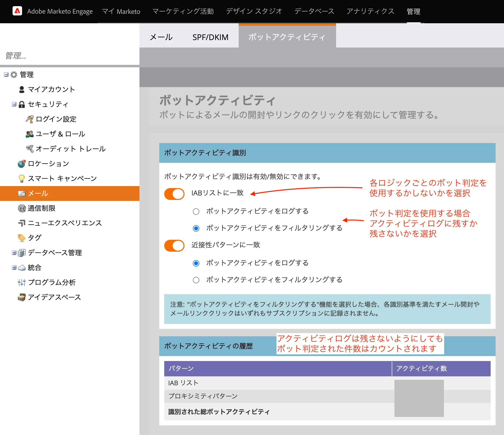Click the My Account person icon
This screenshot has height=435, width=504.
click(22, 89)
